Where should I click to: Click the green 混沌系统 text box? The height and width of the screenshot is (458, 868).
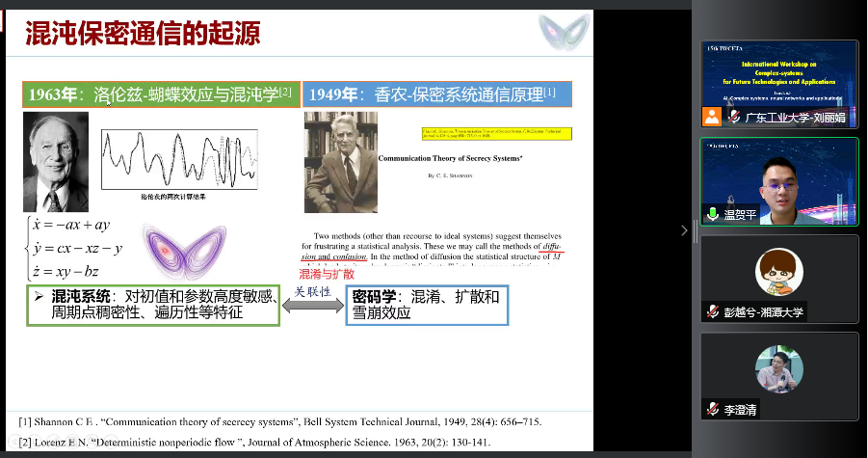[153, 305]
